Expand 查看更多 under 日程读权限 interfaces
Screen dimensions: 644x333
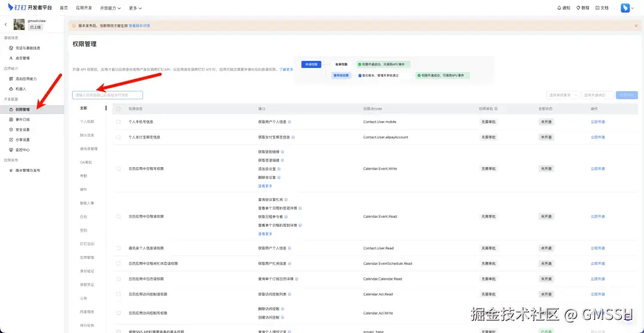(x=265, y=234)
